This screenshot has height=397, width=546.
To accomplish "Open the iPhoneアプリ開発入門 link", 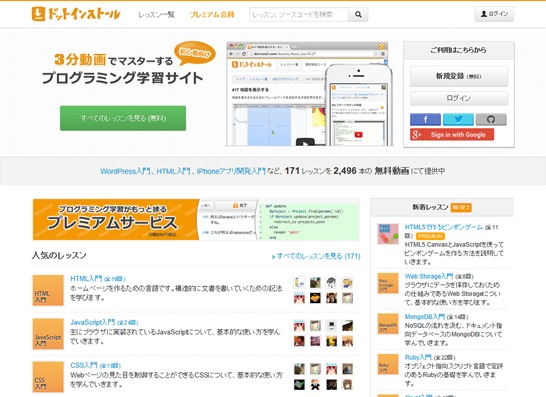I will pyautogui.click(x=231, y=171).
